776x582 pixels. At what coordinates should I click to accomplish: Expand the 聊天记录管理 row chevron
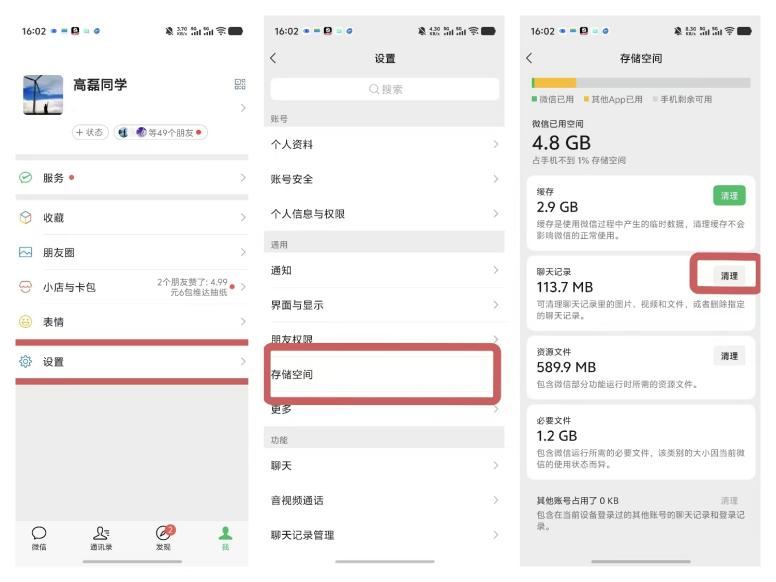point(495,535)
